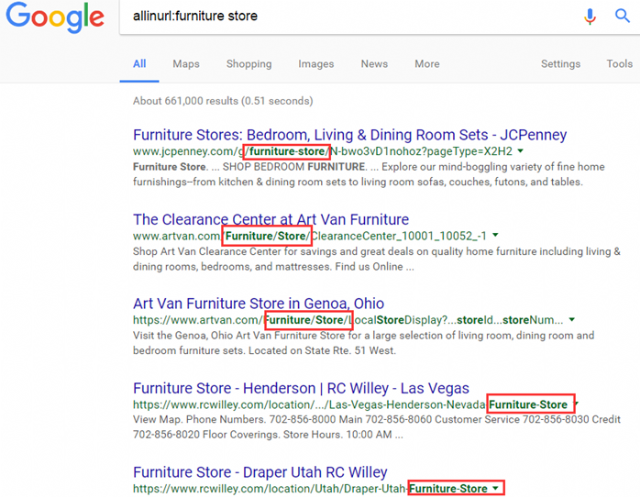The height and width of the screenshot is (497, 640).
Task: Switch to the News tab
Action: click(374, 64)
